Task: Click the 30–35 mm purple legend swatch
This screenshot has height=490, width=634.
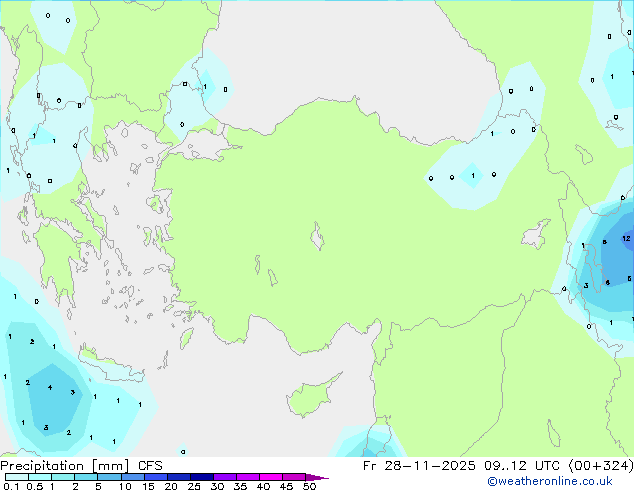Action: point(225,477)
